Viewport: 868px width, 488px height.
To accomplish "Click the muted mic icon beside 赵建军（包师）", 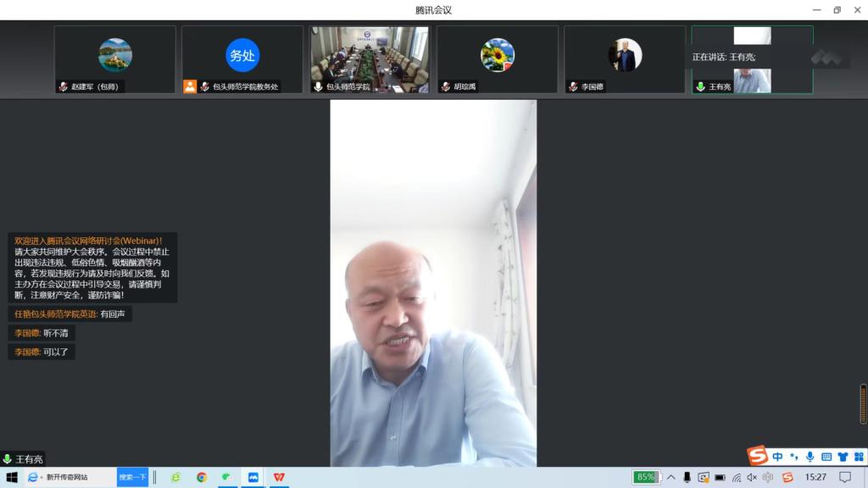I will click(x=64, y=86).
